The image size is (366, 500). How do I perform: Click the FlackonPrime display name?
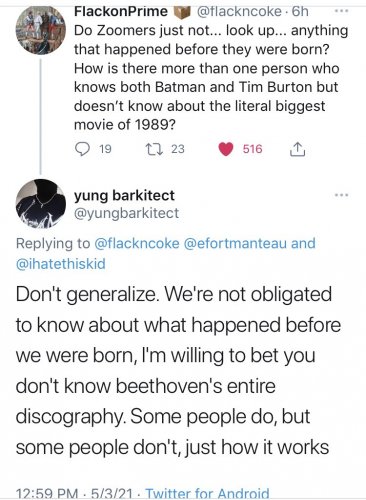click(121, 11)
